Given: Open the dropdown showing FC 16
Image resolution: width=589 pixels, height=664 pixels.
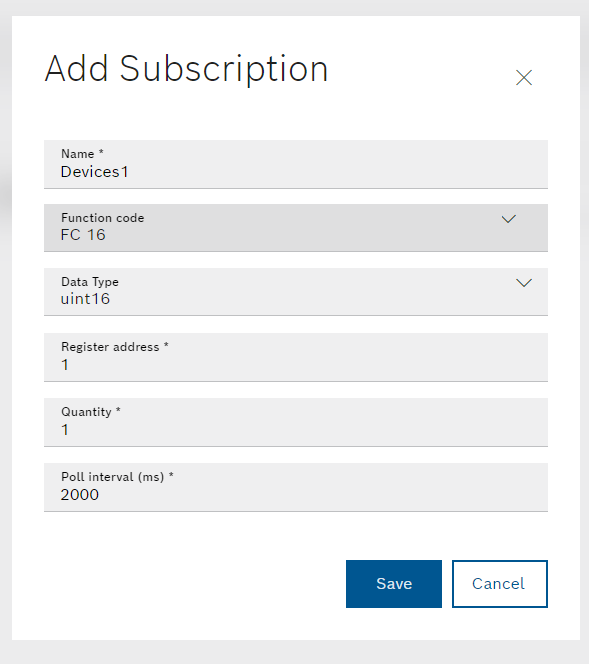Looking at the screenshot, I should click(296, 228).
